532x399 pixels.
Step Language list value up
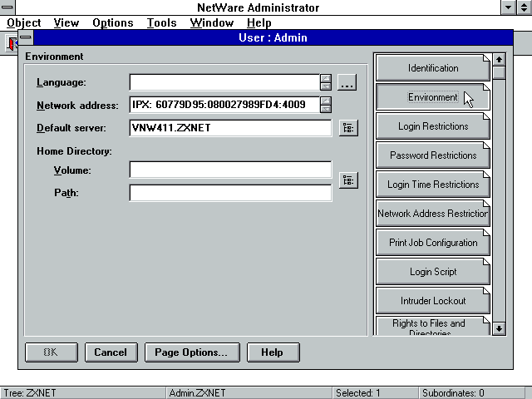(326, 78)
